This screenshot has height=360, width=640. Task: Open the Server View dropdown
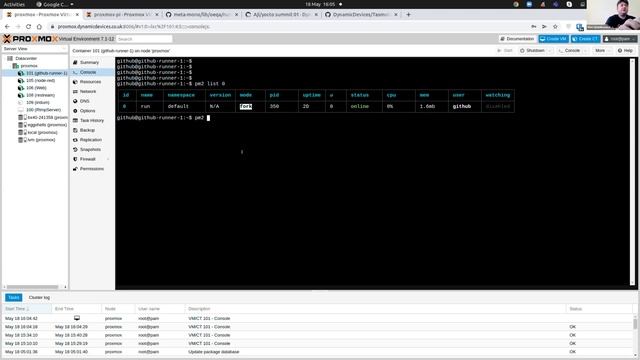coord(35,49)
